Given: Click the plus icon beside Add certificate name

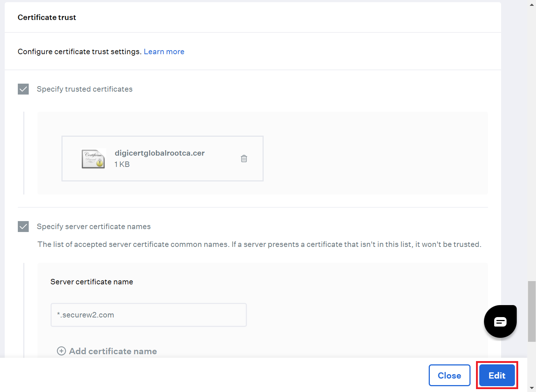Looking at the screenshot, I should click(x=61, y=351).
